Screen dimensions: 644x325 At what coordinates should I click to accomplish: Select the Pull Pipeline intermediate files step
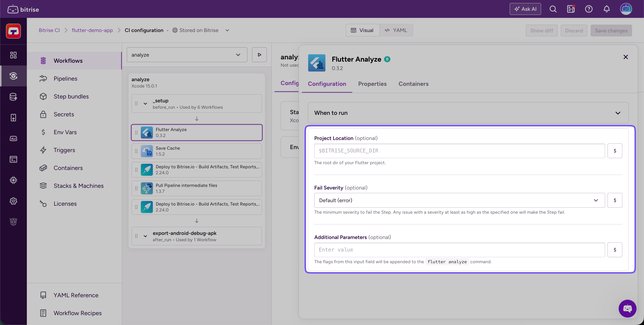click(197, 188)
